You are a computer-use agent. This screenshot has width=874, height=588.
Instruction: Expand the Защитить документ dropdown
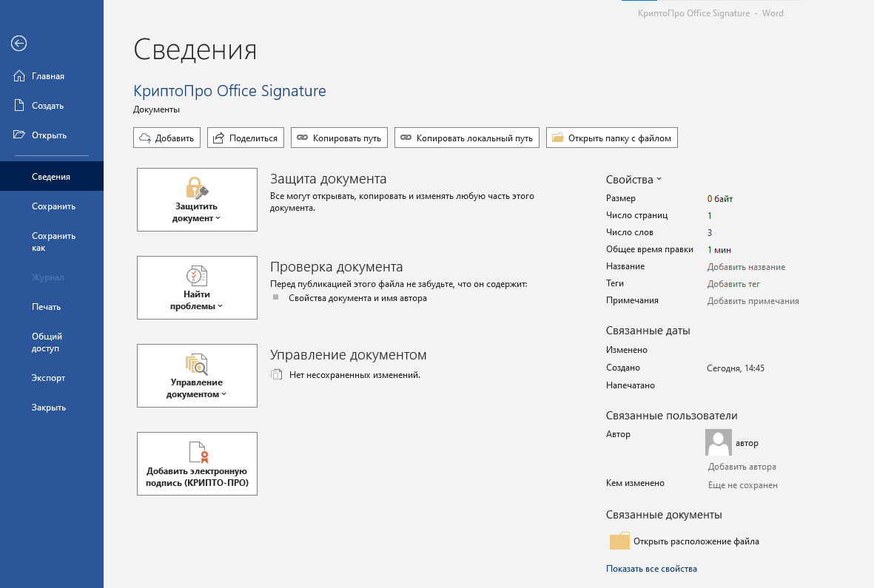click(x=197, y=200)
